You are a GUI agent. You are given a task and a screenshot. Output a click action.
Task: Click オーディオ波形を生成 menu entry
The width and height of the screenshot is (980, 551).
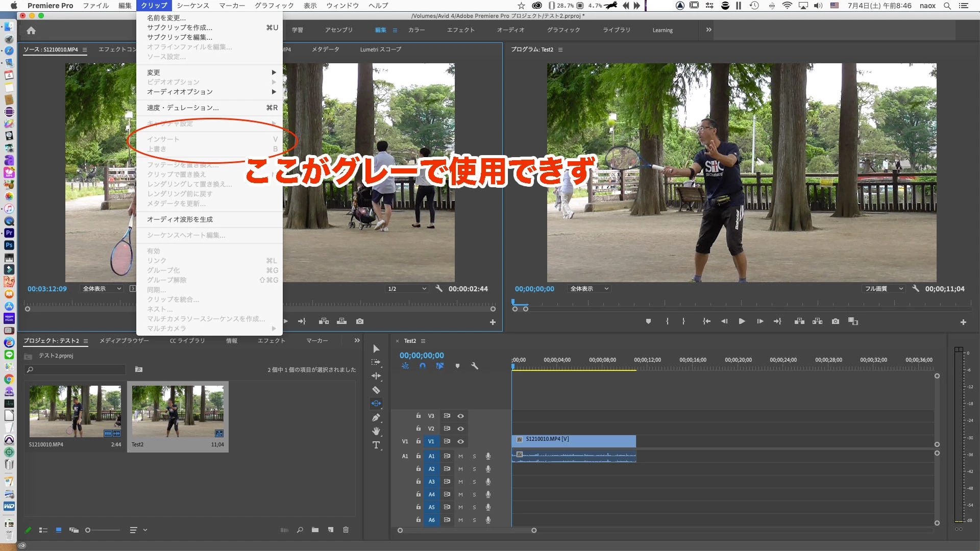pyautogui.click(x=180, y=219)
